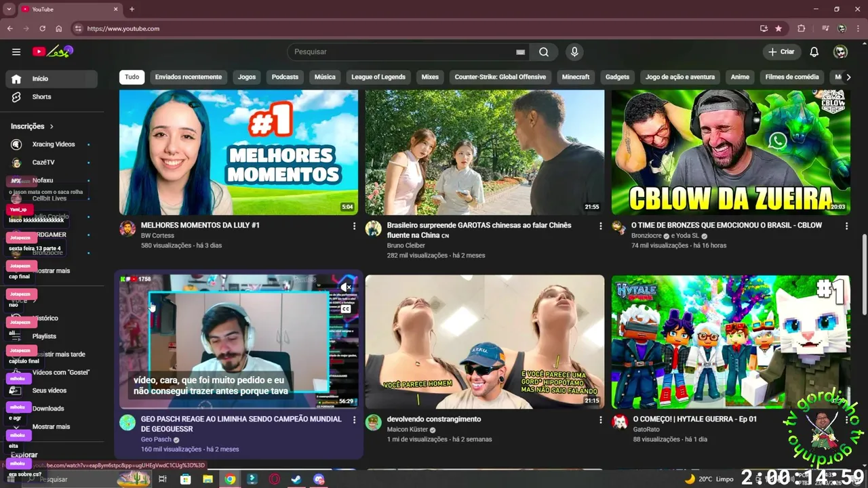
Task: Select the Tudo filter chip
Action: point(132,77)
